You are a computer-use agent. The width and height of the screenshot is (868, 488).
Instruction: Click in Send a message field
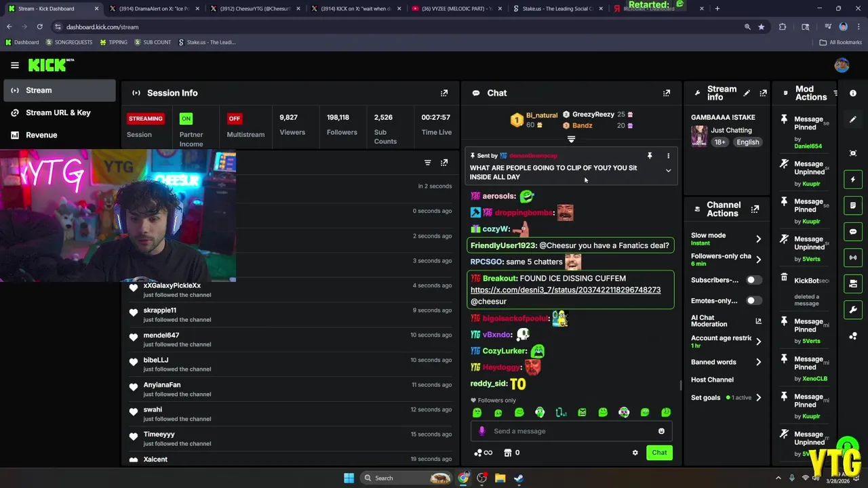(572, 431)
